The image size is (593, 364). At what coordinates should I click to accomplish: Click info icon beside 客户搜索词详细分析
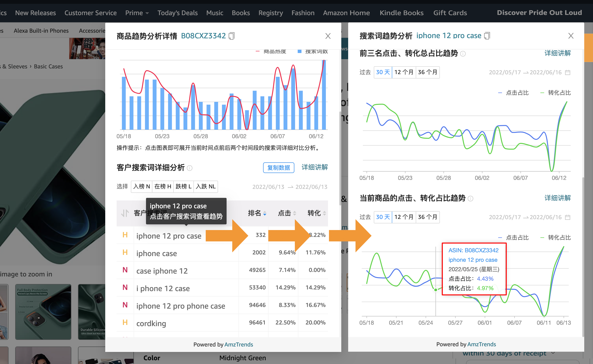[190, 168]
